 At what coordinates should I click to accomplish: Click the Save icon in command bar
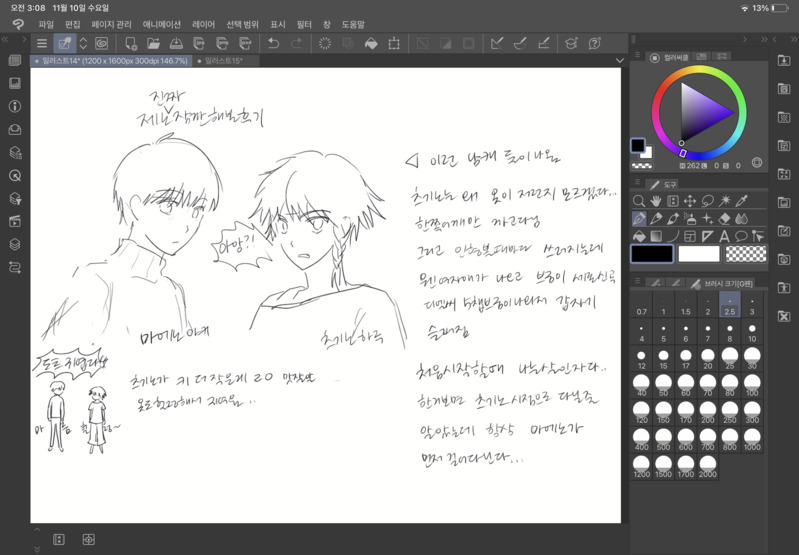coord(176,44)
